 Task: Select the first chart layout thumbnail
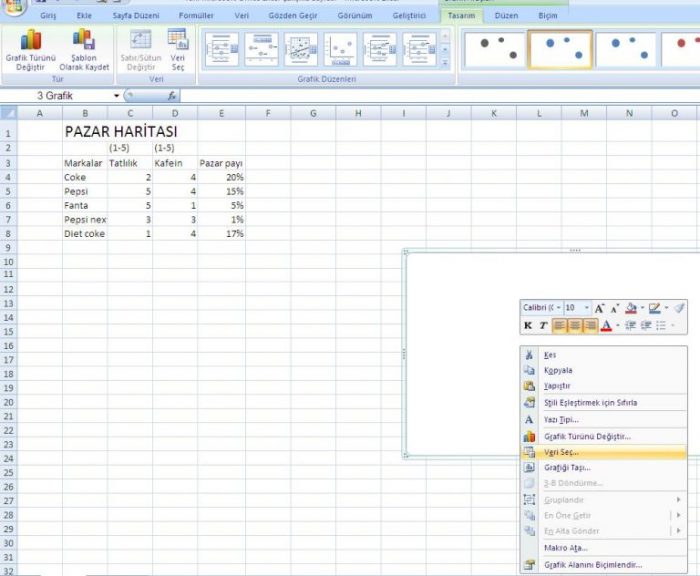[222, 49]
